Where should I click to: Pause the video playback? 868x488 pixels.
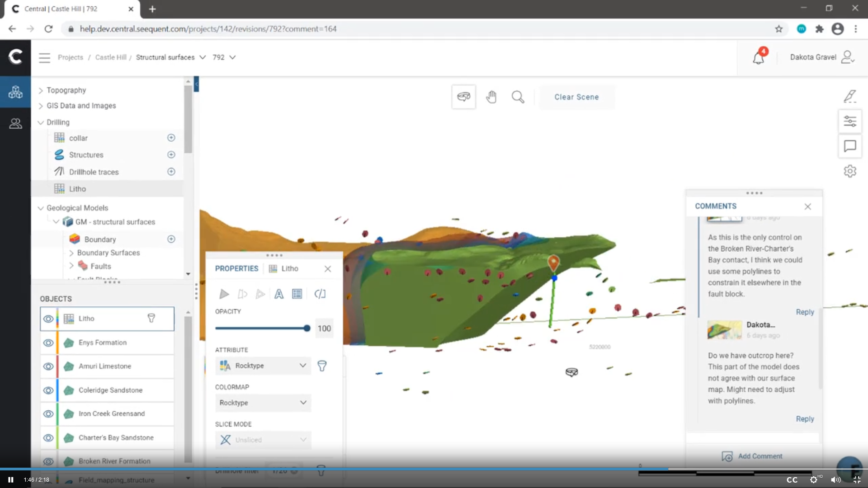(x=11, y=480)
